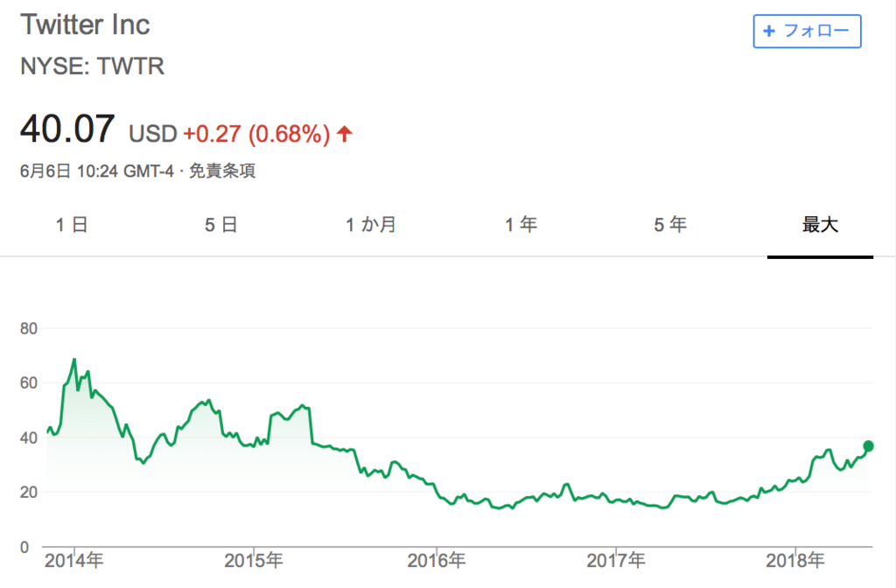The height and width of the screenshot is (588, 896).
Task: Click the 2016年 axis label
Action: point(436,561)
